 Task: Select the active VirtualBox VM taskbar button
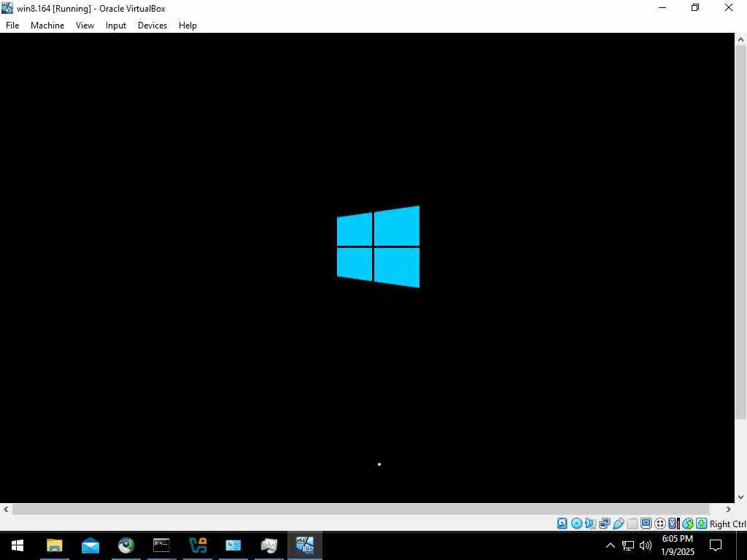click(x=304, y=545)
